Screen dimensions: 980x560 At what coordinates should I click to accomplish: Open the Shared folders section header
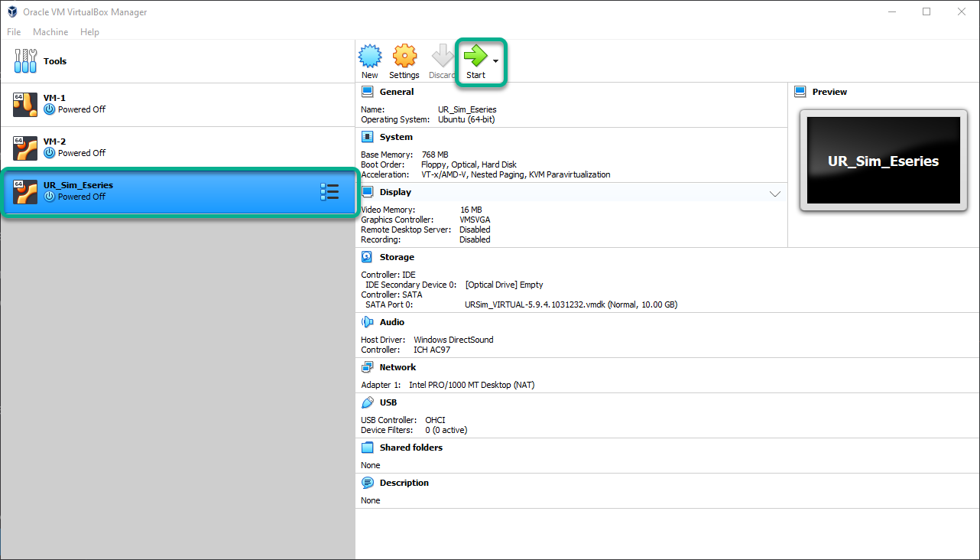[x=410, y=448]
